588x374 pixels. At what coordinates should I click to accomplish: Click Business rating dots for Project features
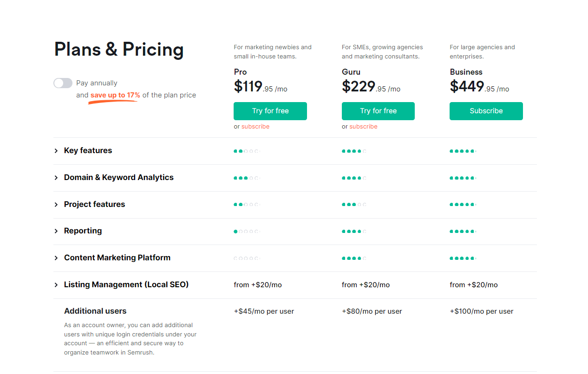point(463,205)
